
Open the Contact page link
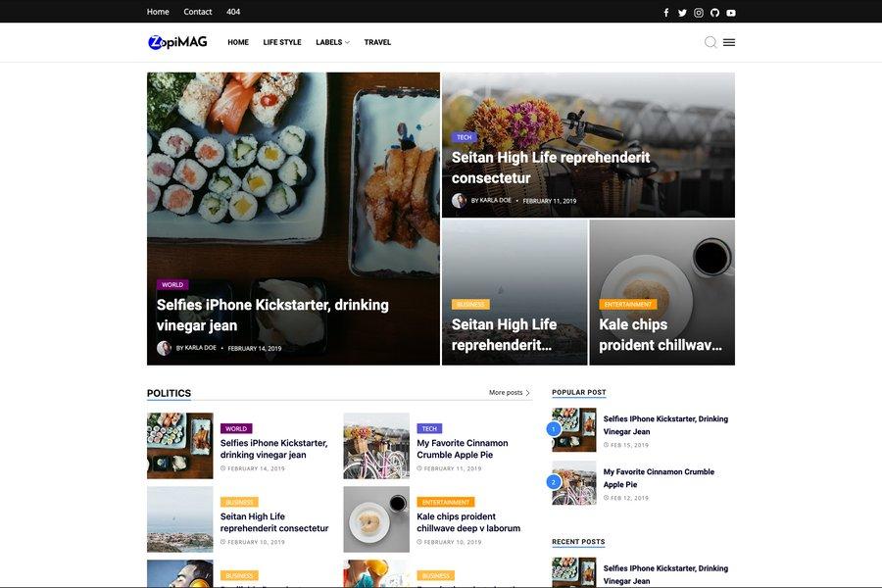[197, 11]
